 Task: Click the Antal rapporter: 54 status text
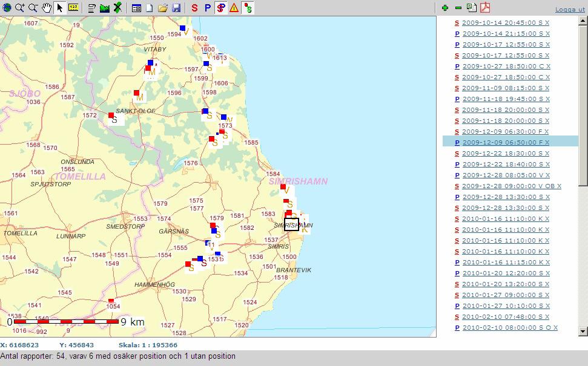pyautogui.click(x=117, y=356)
